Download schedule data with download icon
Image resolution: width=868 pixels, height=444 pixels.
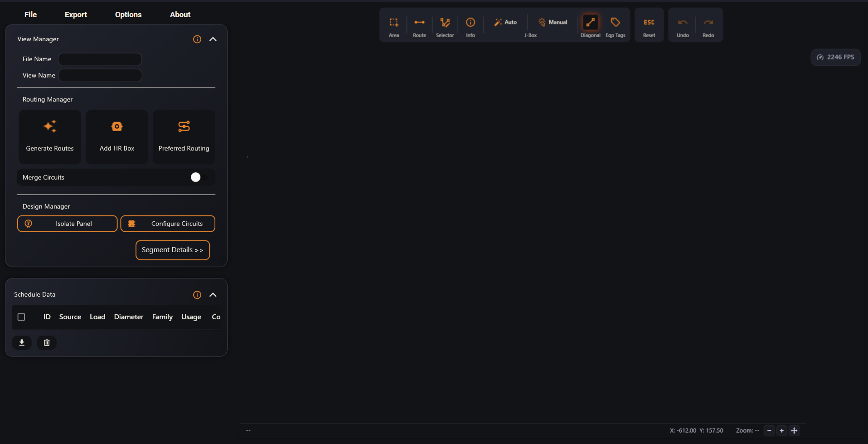pos(22,342)
